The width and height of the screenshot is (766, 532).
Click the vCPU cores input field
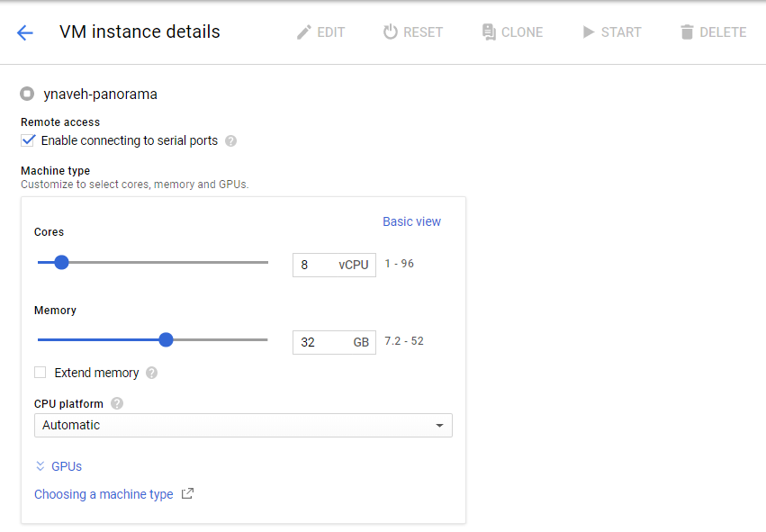coord(315,265)
